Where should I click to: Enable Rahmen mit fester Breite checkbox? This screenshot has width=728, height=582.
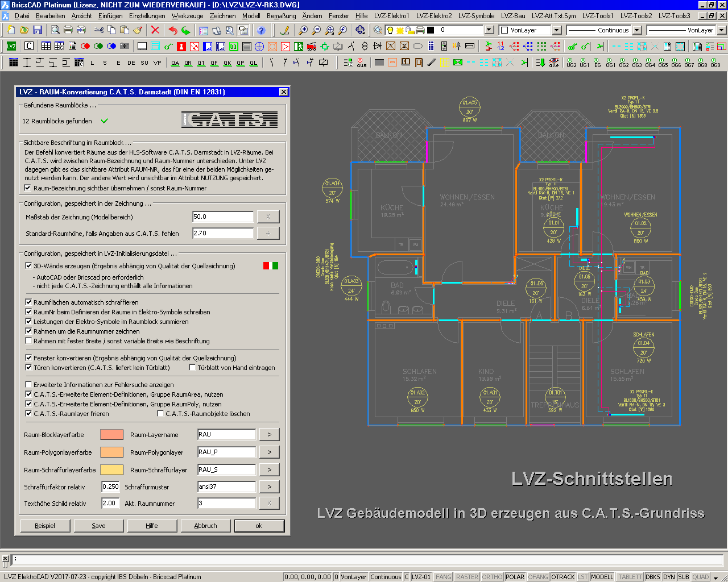tap(28, 341)
